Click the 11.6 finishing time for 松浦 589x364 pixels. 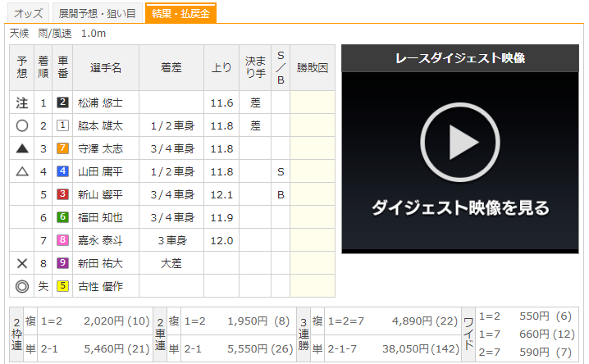(x=221, y=102)
